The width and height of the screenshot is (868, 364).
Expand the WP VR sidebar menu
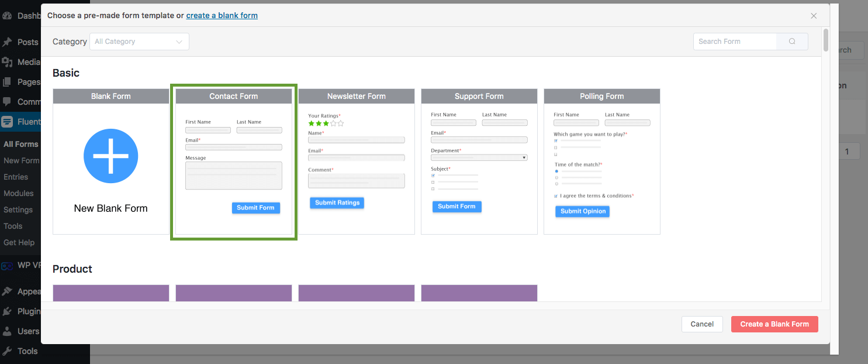[7, 265]
